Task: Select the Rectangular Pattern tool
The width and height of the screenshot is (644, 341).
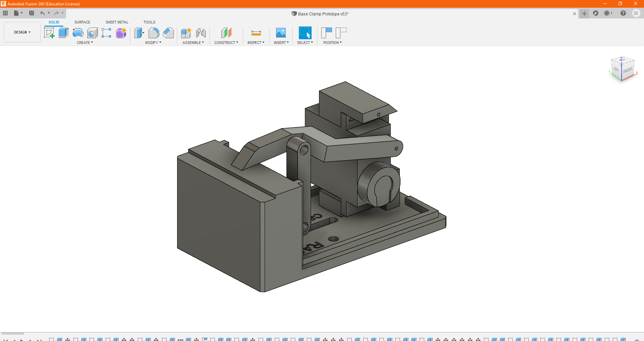Action: [x=106, y=33]
